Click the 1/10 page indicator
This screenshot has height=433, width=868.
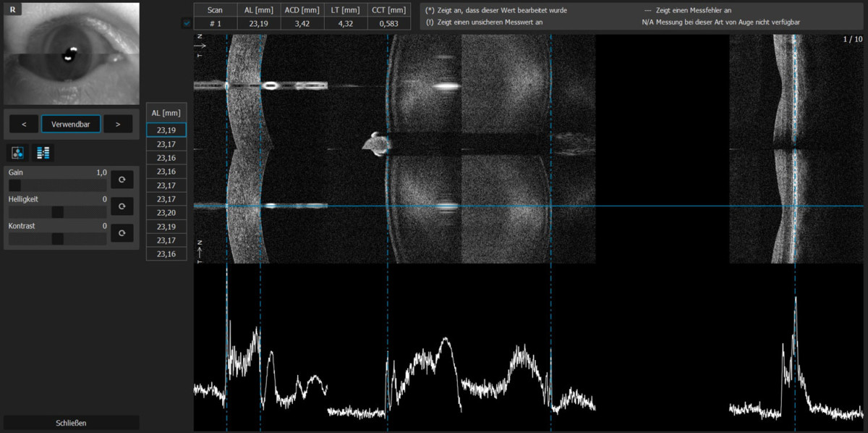pos(852,41)
